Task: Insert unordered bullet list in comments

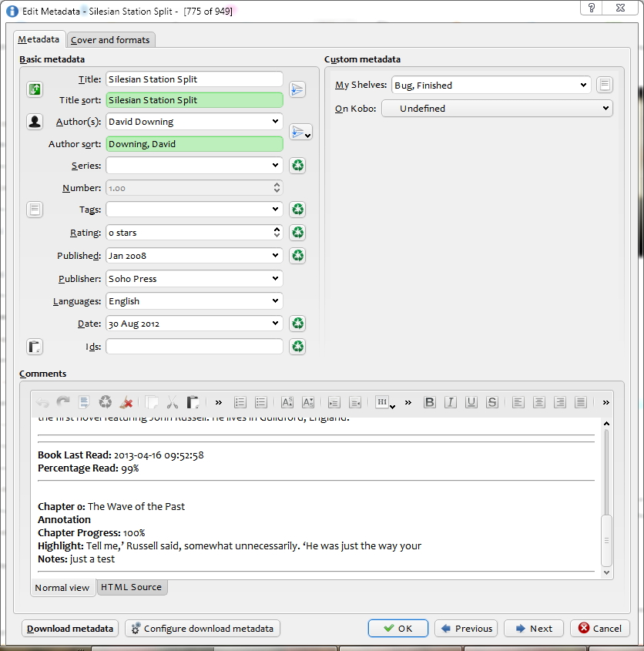Action: point(260,402)
